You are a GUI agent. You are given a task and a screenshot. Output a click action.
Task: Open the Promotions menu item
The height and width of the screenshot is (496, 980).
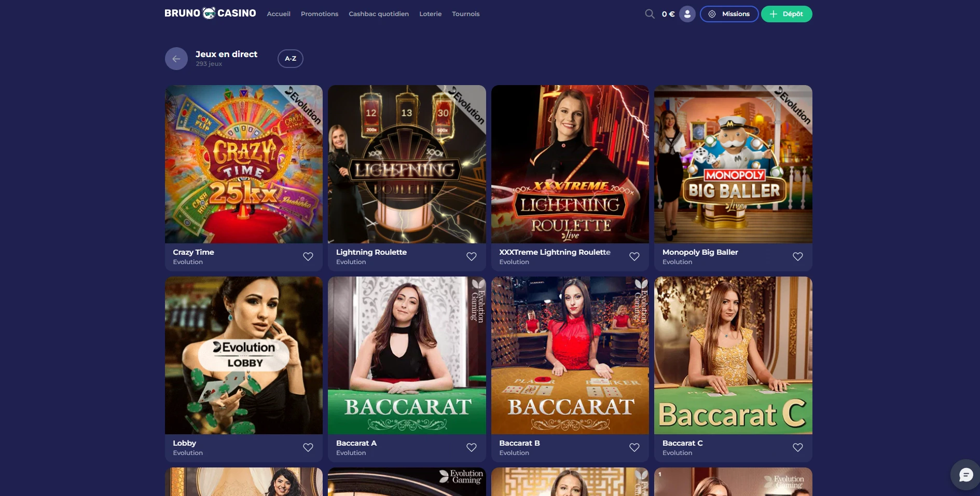click(320, 14)
